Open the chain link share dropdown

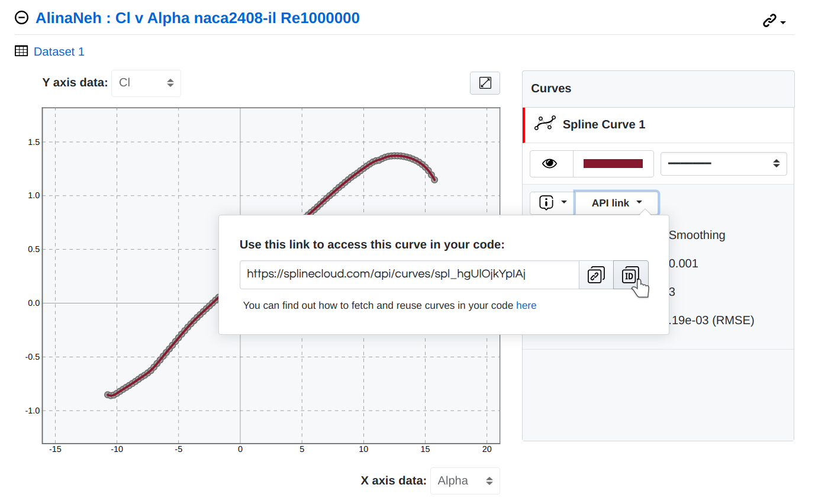(774, 22)
